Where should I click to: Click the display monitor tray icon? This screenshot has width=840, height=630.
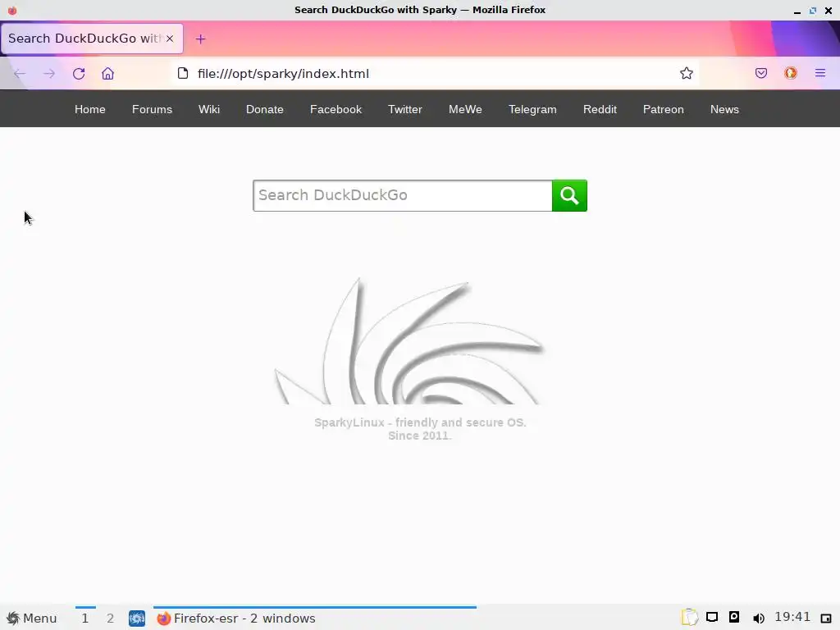(x=712, y=618)
